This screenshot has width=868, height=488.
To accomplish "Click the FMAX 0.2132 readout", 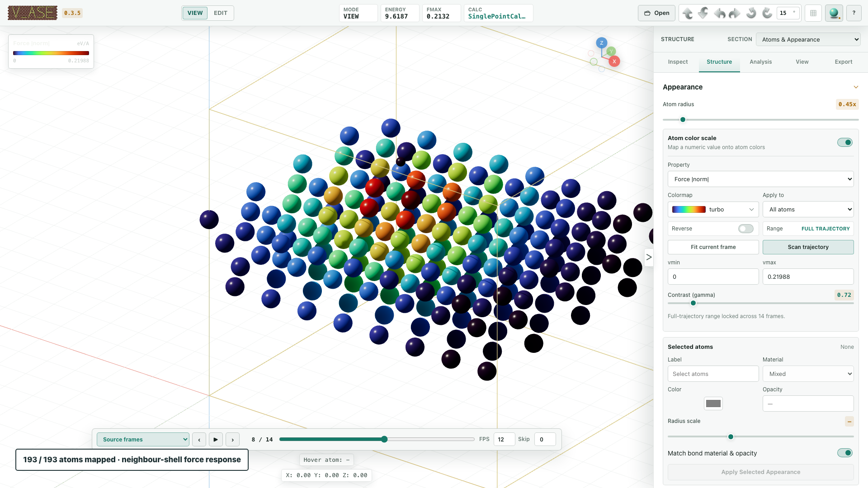I will [441, 13].
